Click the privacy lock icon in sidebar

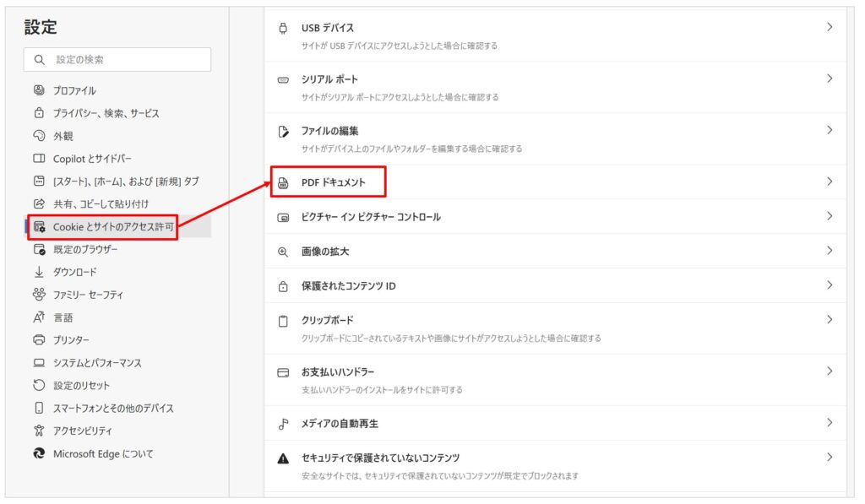[39, 112]
